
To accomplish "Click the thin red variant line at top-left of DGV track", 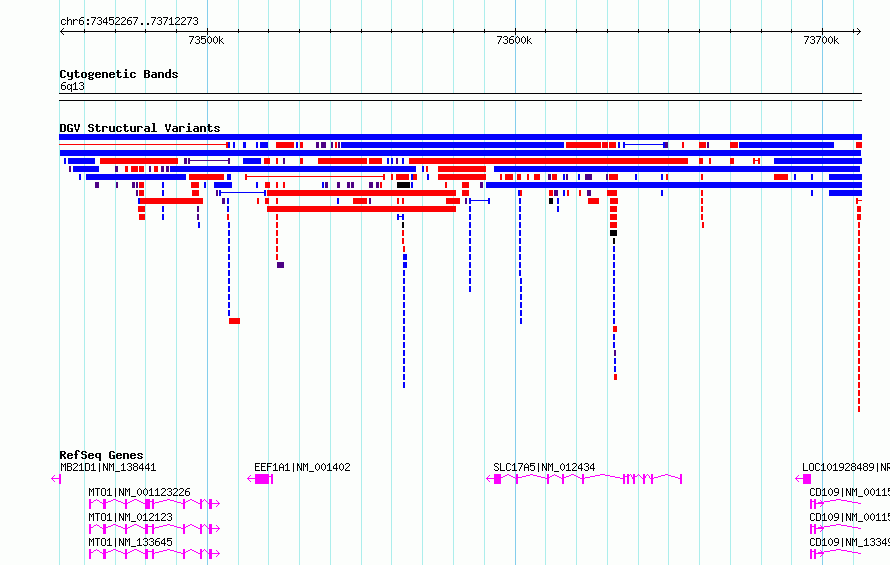I will [x=143, y=145].
